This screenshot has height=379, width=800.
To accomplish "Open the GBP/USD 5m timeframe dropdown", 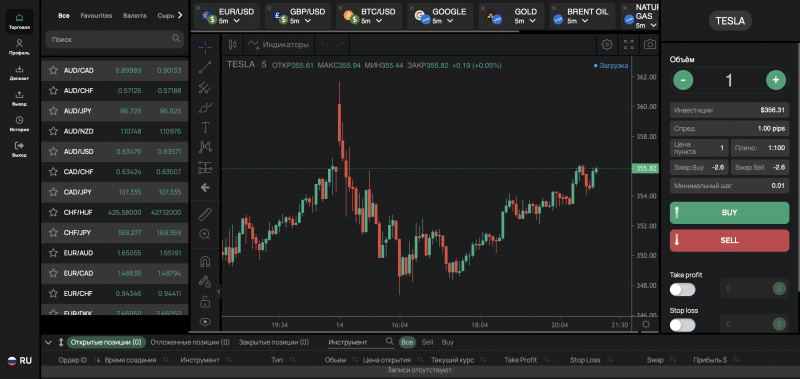I will point(308,21).
